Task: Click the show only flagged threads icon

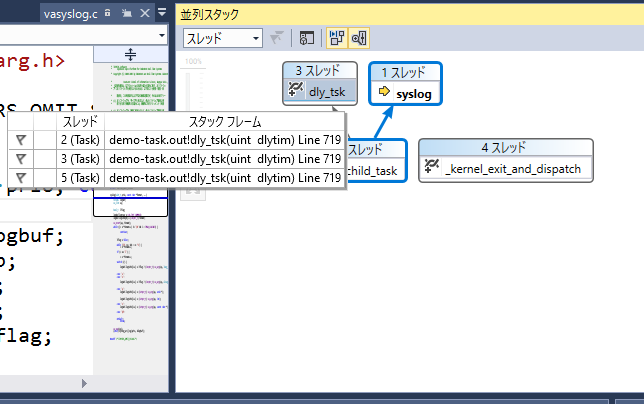Action: pos(277,38)
